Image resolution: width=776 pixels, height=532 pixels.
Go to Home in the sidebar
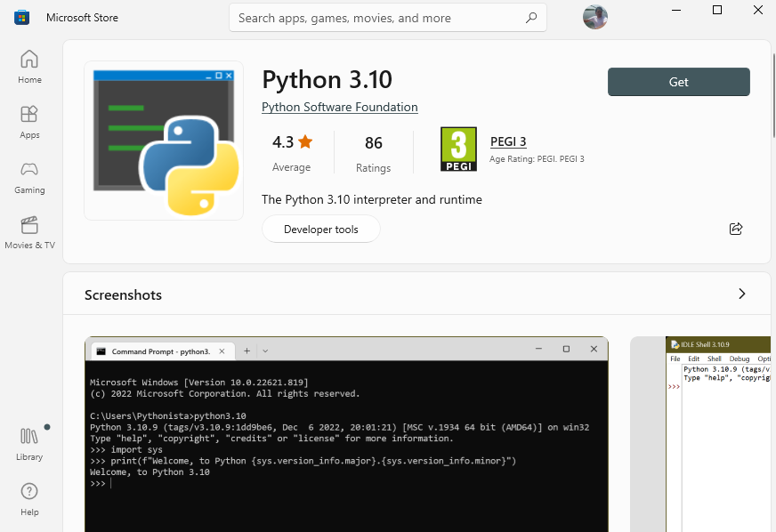coord(29,67)
